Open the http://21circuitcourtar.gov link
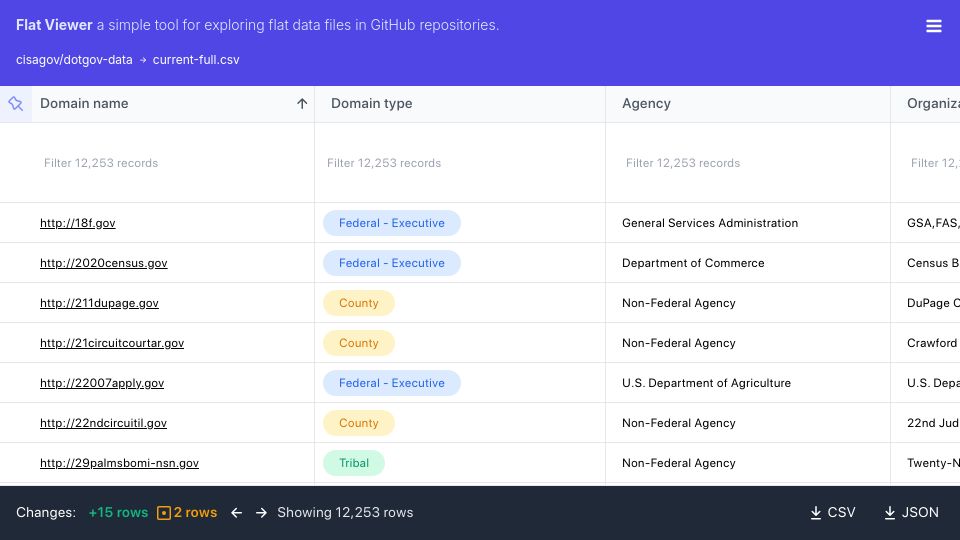The height and width of the screenshot is (540, 960). pyautogui.click(x=112, y=343)
